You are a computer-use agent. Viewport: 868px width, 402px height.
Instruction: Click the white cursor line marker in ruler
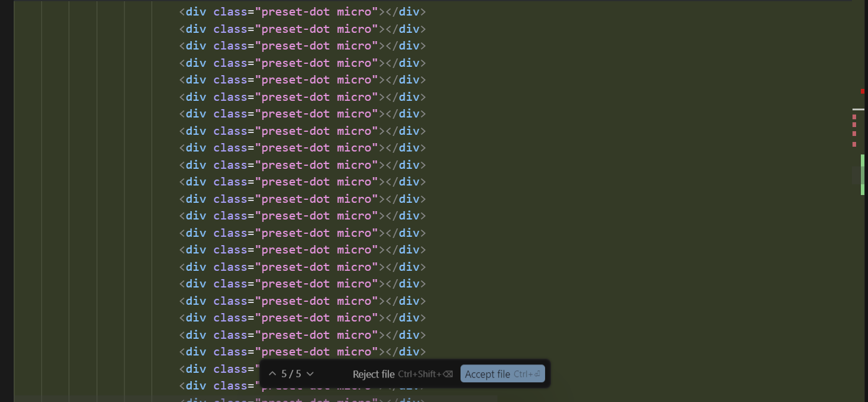(858, 110)
